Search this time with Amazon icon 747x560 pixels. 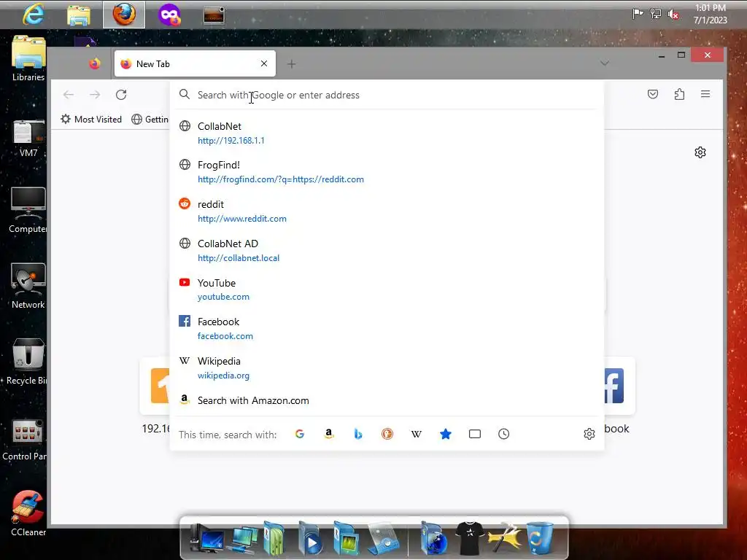coord(329,434)
